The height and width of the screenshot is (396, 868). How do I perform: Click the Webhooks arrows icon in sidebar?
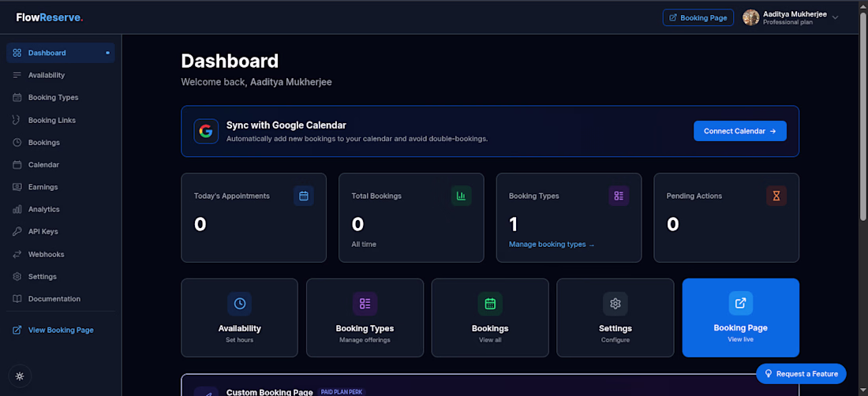17,255
